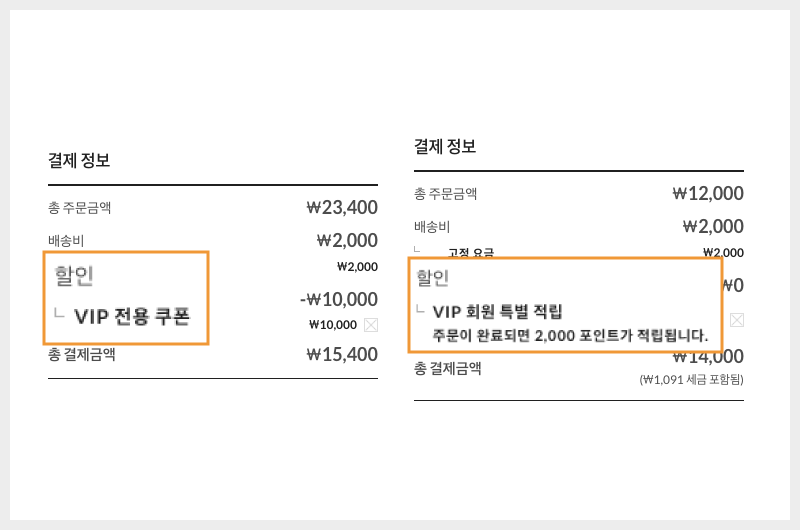Image resolution: width=800 pixels, height=530 pixels.
Task: Click the 할인 heading above VIP 회원 특별 적립
Action: pyautogui.click(x=433, y=279)
